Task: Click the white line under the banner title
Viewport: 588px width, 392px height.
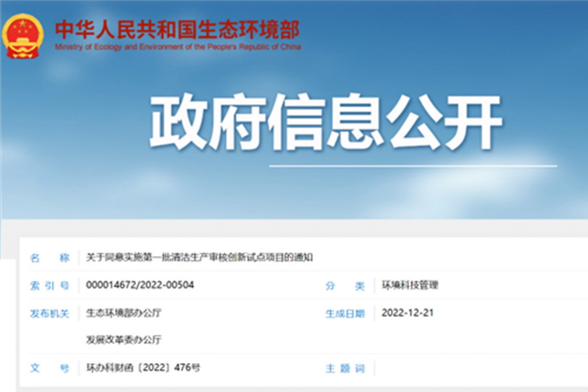Action: point(413,165)
